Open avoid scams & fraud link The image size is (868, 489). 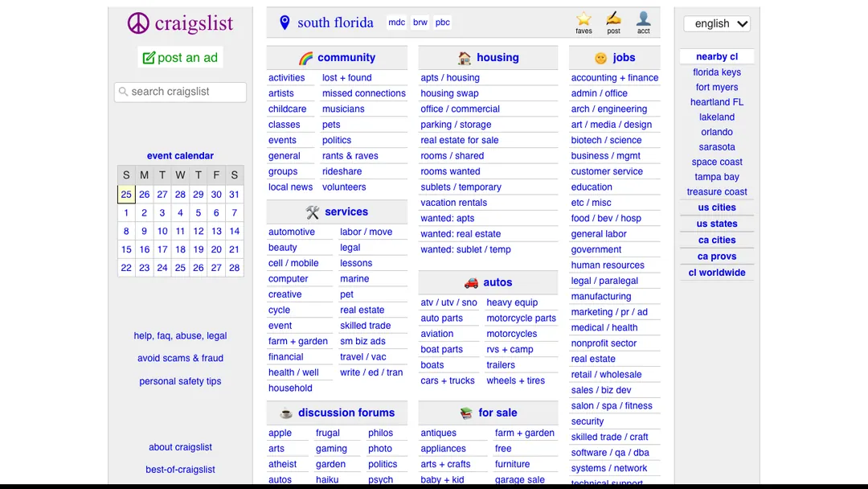(x=181, y=358)
